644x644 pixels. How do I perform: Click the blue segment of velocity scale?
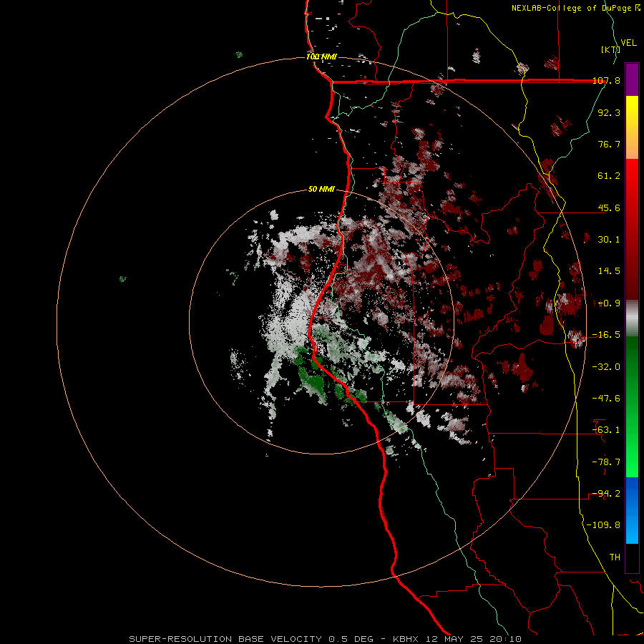click(632, 510)
